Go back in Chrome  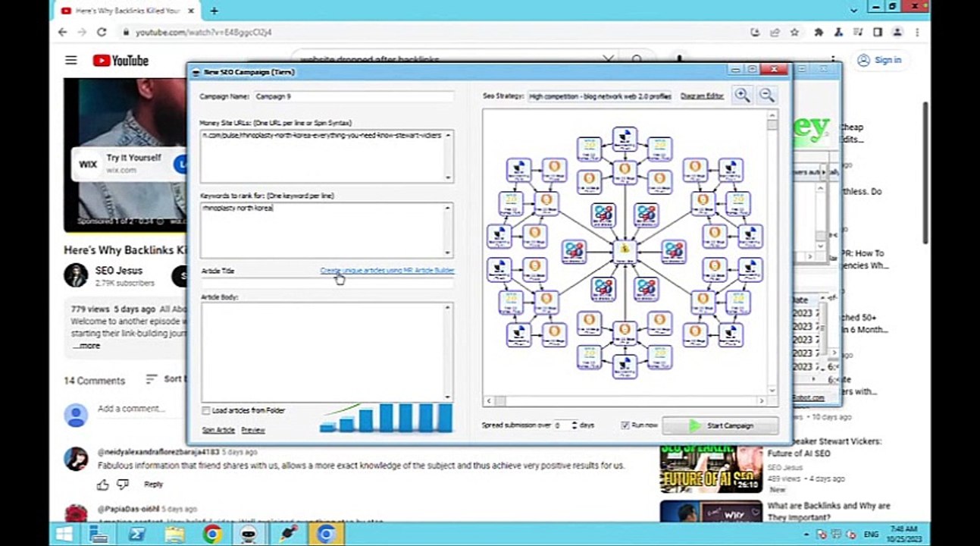(x=64, y=33)
